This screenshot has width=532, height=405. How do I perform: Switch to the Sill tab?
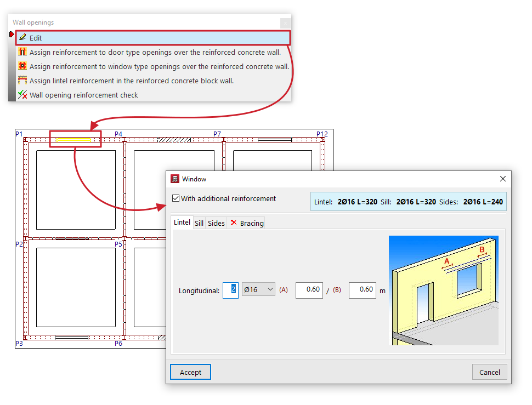(x=199, y=223)
